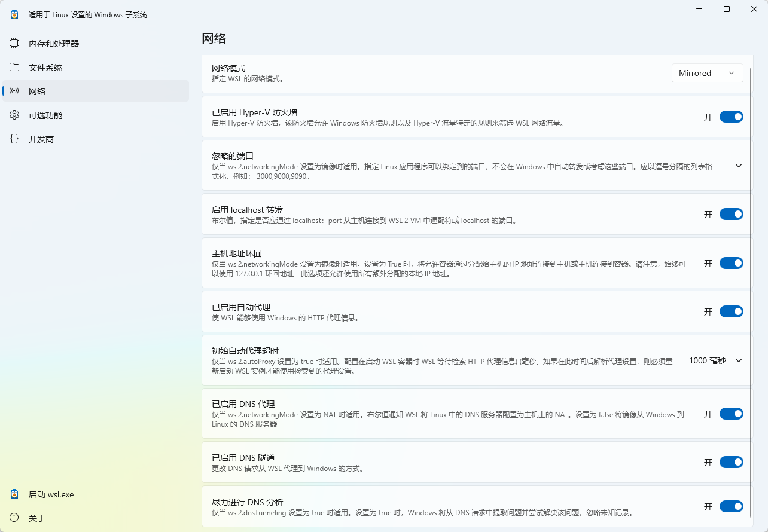
Task: Turn off localhost 转发
Action: pyautogui.click(x=731, y=214)
